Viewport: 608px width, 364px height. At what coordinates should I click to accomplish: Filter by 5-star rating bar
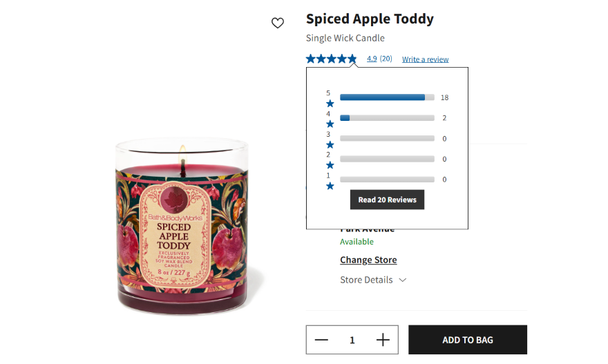click(x=387, y=97)
